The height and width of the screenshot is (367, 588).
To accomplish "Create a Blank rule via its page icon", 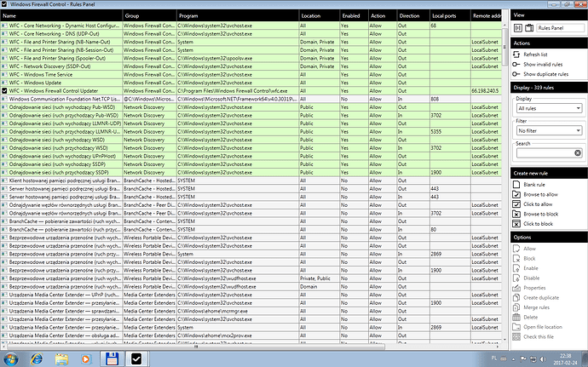I will [x=516, y=185].
